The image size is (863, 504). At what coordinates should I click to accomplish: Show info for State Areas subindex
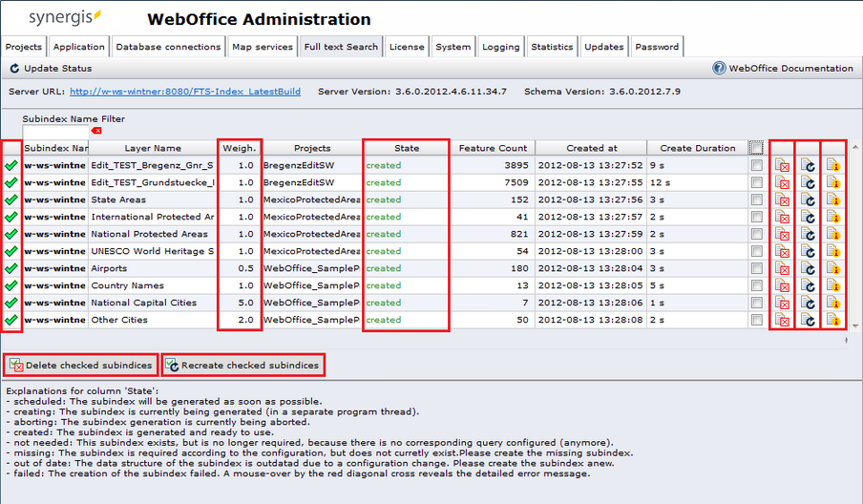pos(833,199)
